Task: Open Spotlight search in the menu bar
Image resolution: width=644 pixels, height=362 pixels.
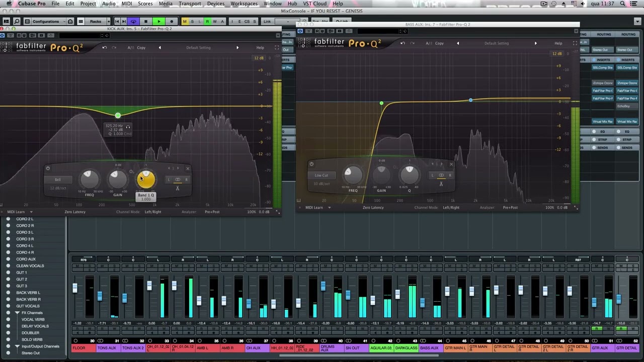Action: pos(623,4)
